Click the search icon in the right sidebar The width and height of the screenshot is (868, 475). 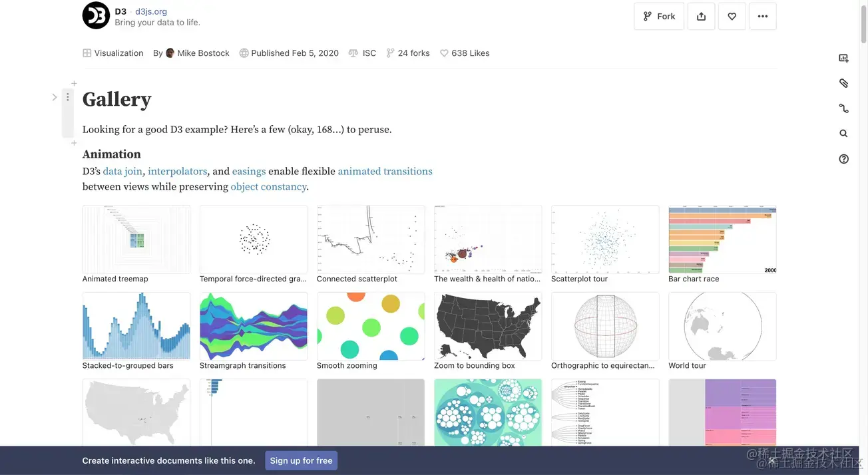843,133
